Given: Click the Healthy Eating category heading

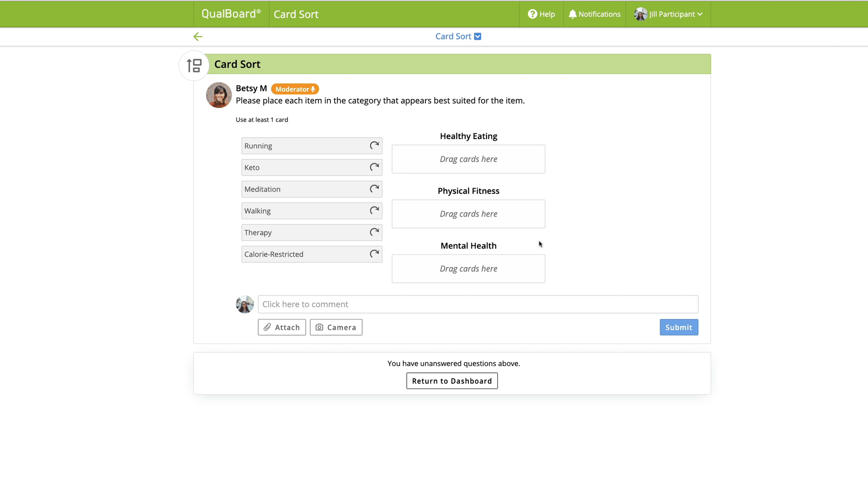Looking at the screenshot, I should [468, 136].
